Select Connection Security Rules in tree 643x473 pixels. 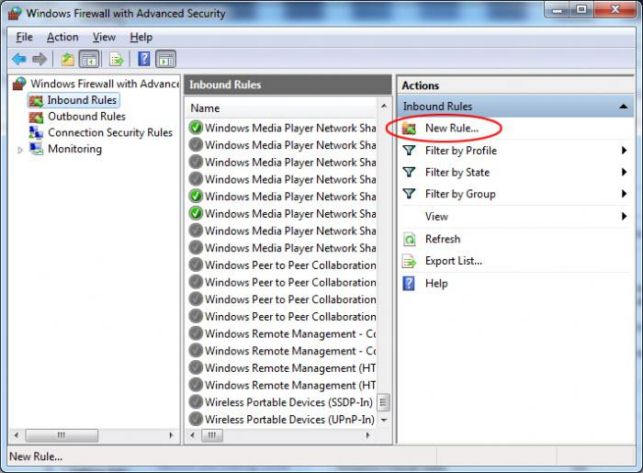110,133
